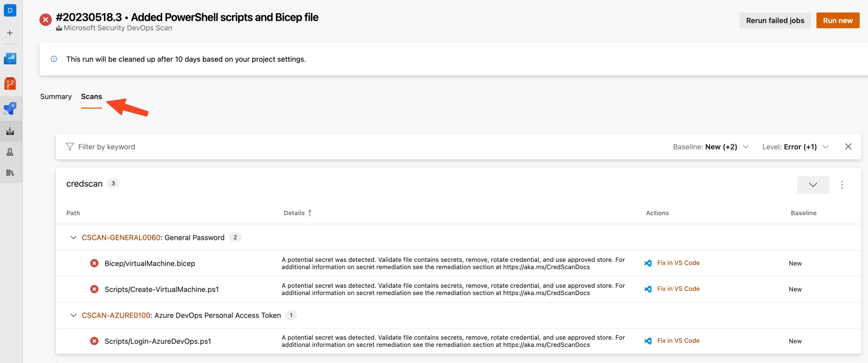This screenshot has width=868, height=363.
Task: Open the Level filter dropdown
Action: (795, 147)
